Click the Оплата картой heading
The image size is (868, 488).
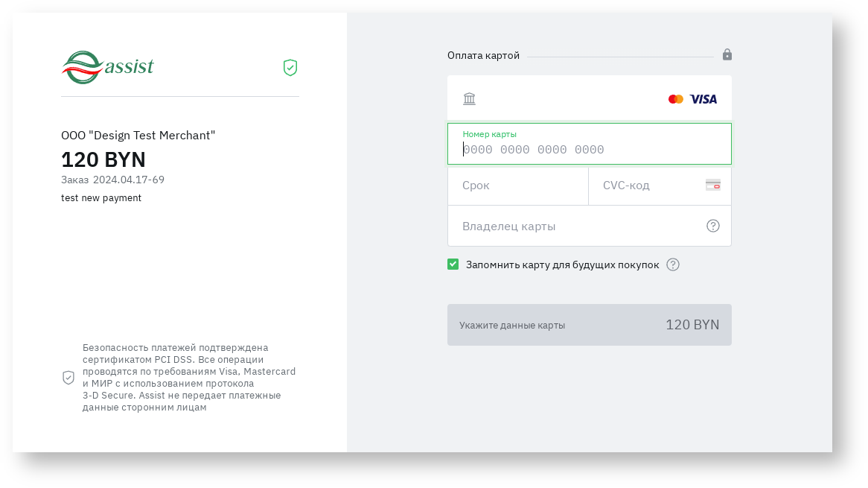tap(483, 56)
